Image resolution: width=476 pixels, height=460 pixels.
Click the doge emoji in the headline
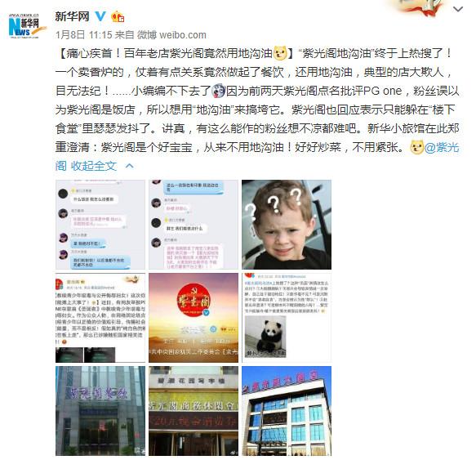click(x=280, y=53)
